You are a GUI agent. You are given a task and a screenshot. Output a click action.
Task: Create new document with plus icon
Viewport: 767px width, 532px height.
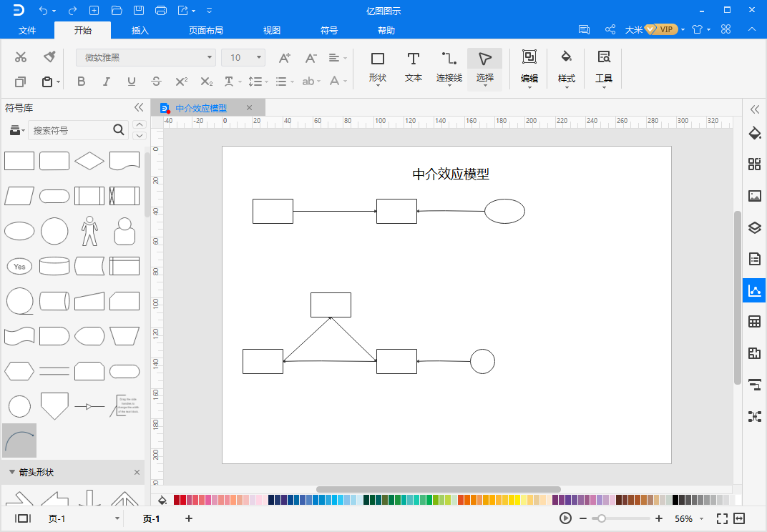coord(94,10)
